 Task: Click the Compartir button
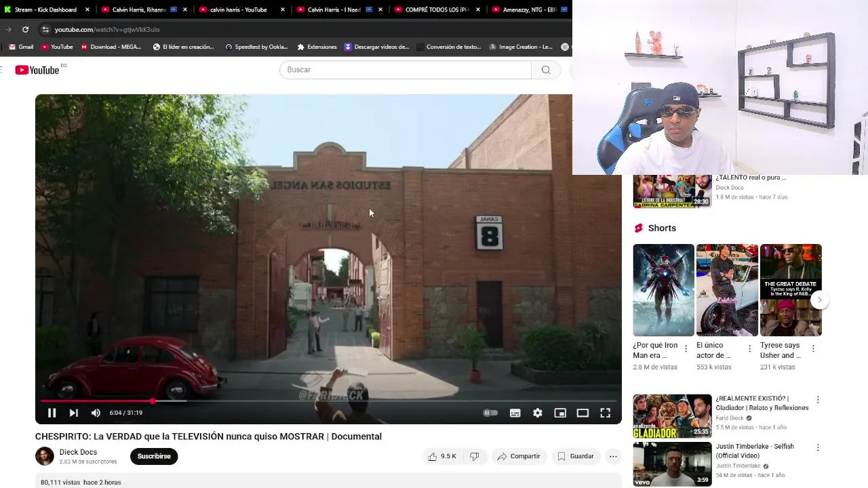click(519, 456)
